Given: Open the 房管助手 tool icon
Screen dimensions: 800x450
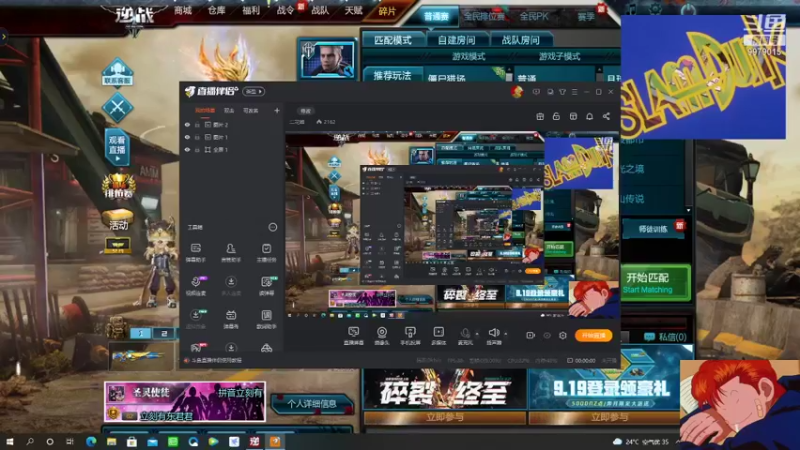Looking at the screenshot, I should tap(231, 252).
